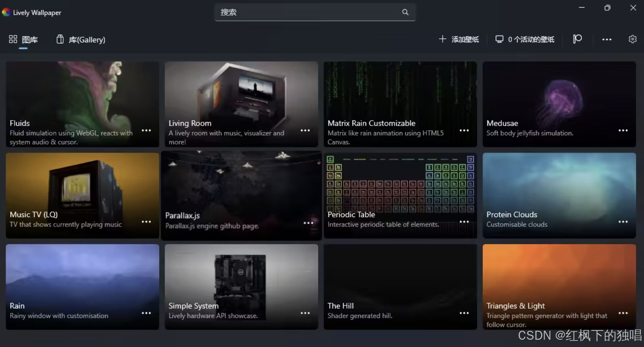644x347 pixels.
Task: Click the "Lively Wallpaper" window title text
Action: coord(37,12)
